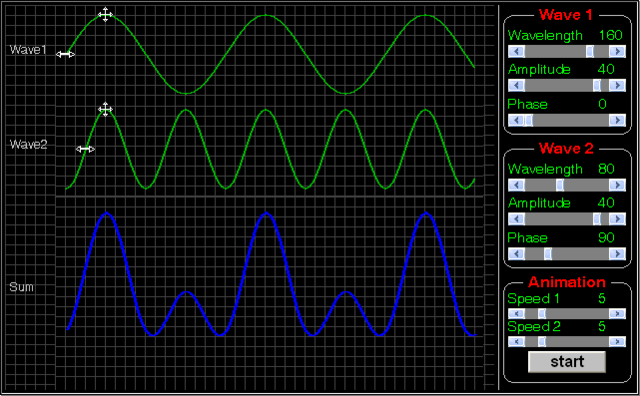Click the four-way move handle on Wave2 crest

point(105,109)
